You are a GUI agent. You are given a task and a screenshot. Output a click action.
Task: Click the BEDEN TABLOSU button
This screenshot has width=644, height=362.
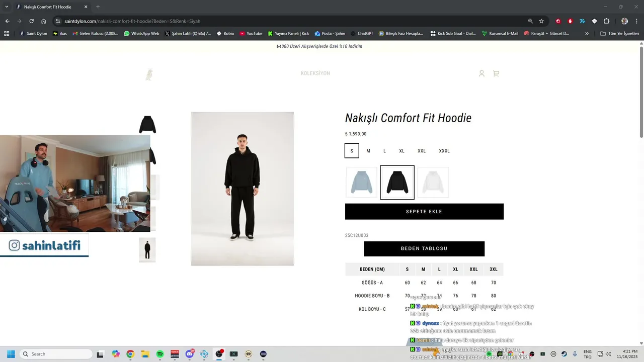[424, 249]
